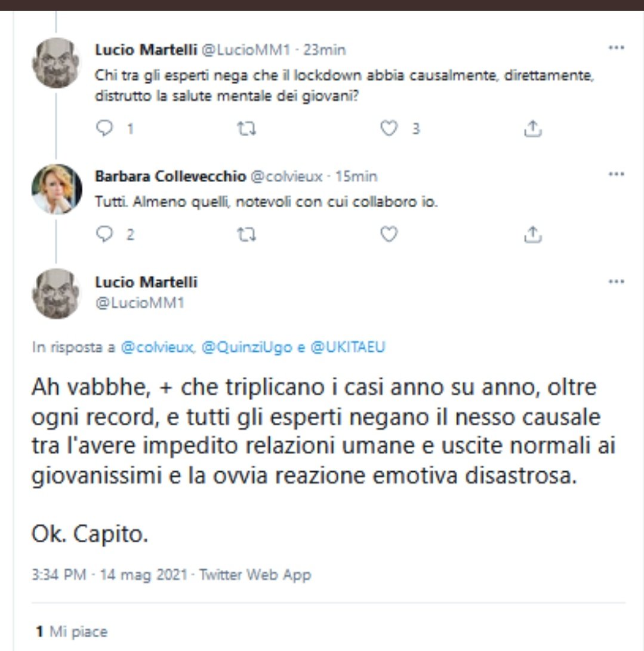Open more options on Barbara's tweet
This screenshot has height=651, width=644.
click(x=615, y=174)
